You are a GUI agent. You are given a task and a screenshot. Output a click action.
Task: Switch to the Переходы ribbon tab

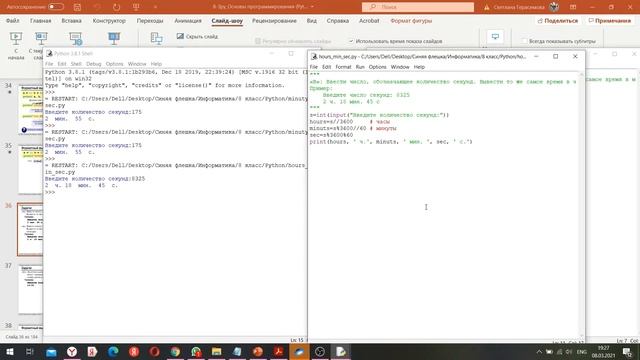[x=150, y=21]
